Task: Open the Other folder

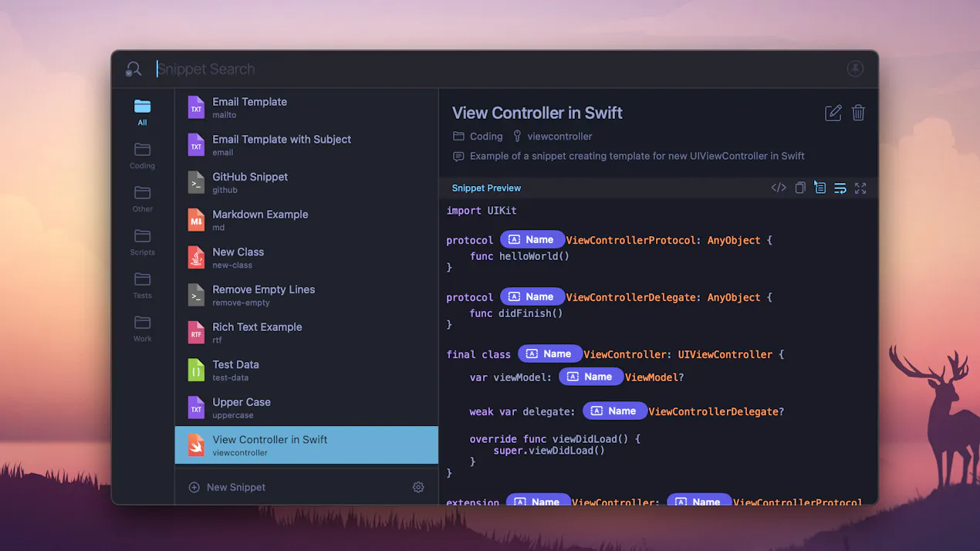Action: (x=142, y=198)
